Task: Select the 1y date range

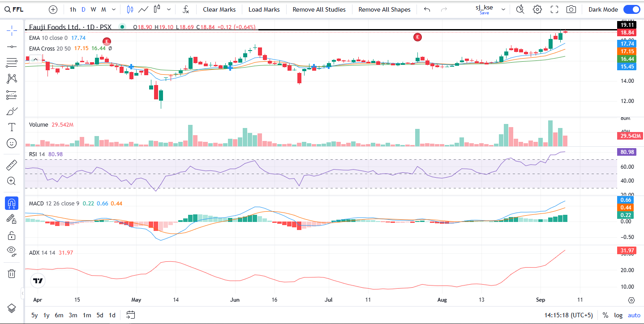Action: pyautogui.click(x=46, y=315)
